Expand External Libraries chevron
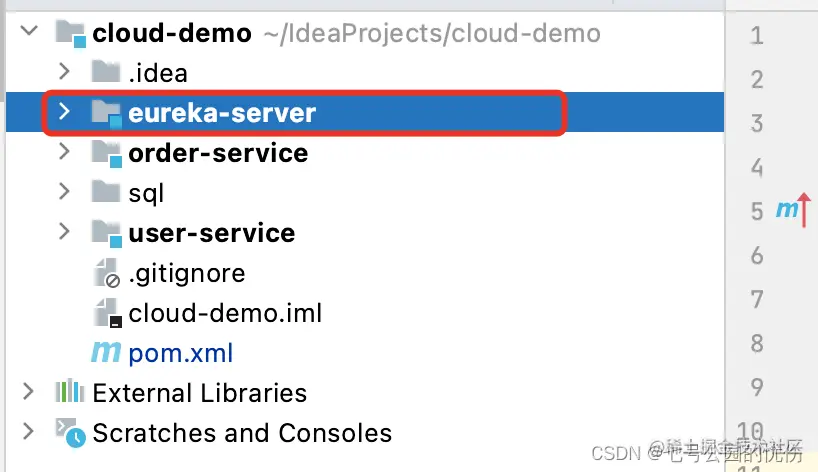Image resolution: width=818 pixels, height=472 pixels. 28,391
